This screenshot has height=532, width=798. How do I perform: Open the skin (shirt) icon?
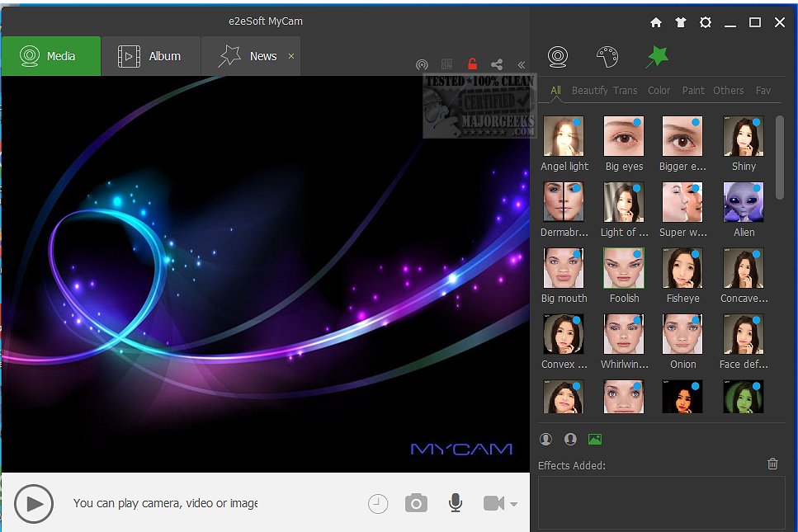pyautogui.click(x=681, y=22)
